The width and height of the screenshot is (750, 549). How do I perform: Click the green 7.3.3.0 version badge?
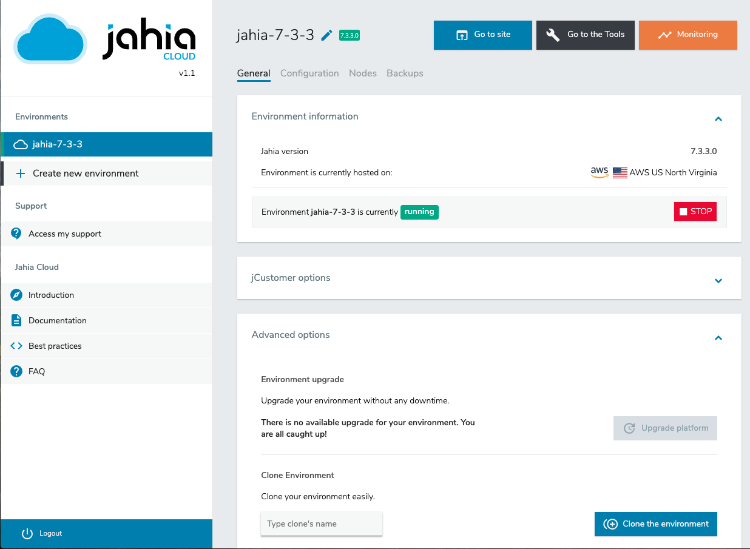click(x=349, y=35)
